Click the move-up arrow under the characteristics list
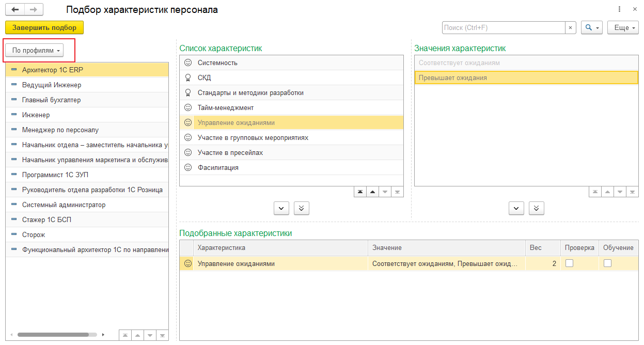Screen dimensions: 644x345 click(x=372, y=192)
